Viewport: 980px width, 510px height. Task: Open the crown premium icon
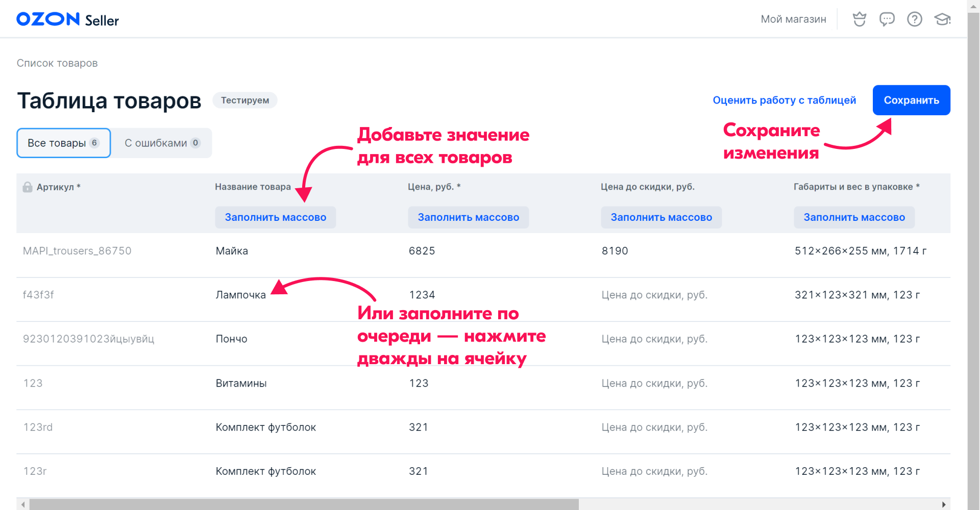click(x=860, y=19)
